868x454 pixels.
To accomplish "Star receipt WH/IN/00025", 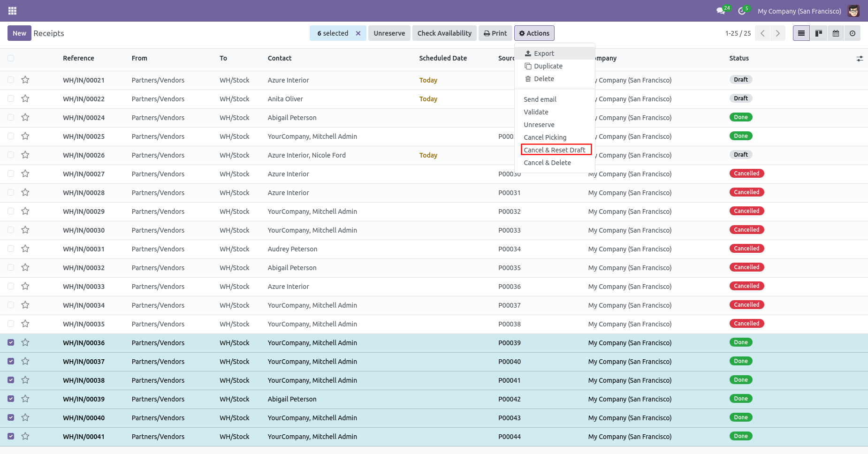I will 25,136.
